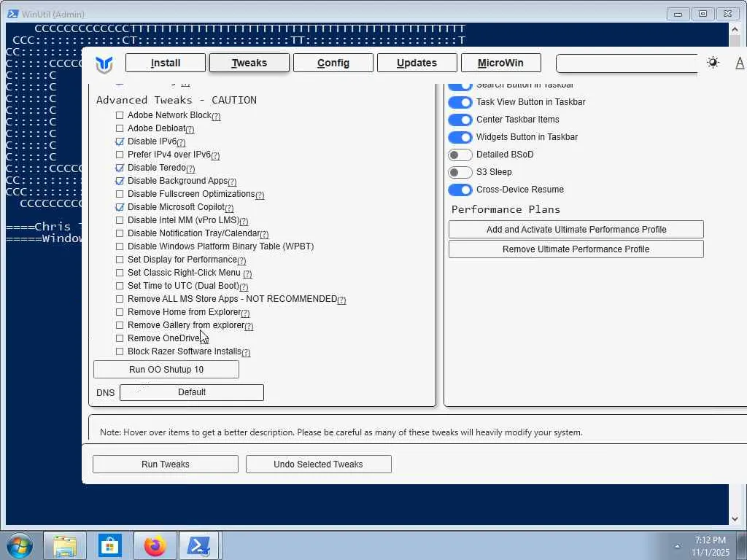Uncheck the Disable Teredo checkbox
This screenshot has width=747, height=560.
point(120,168)
